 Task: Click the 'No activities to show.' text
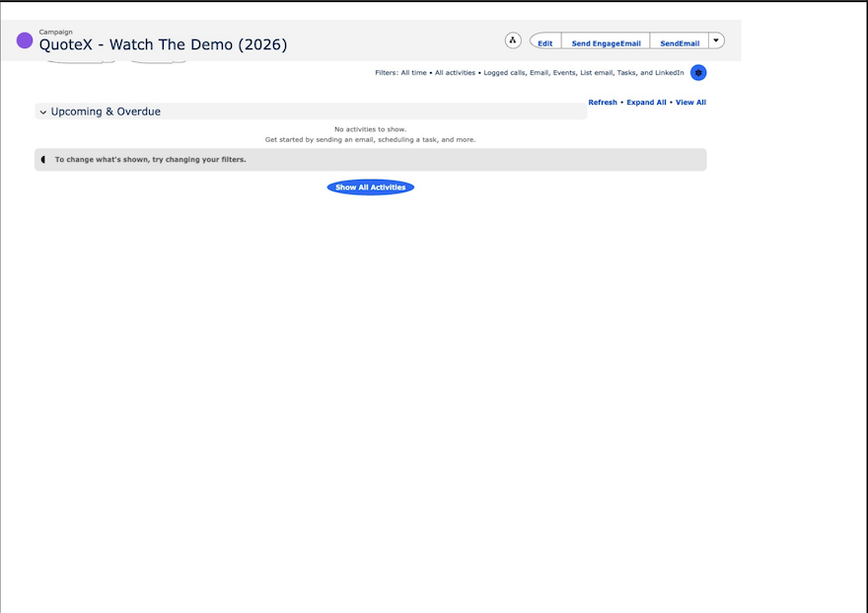coord(370,129)
